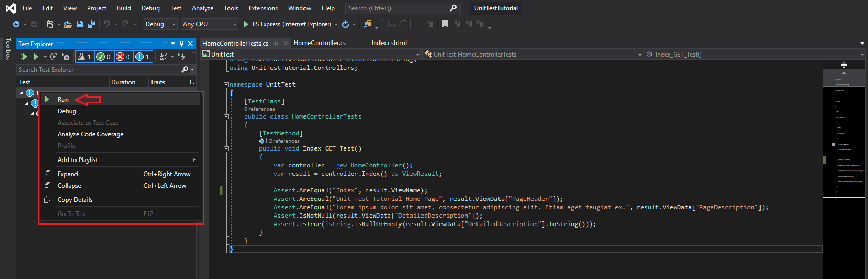Open the Extensions menu

pos(264,8)
